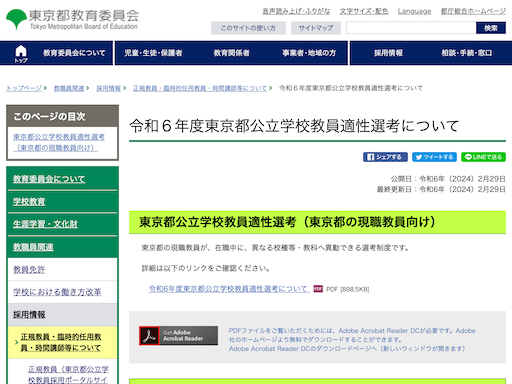The width and height of the screenshot is (512, 384).
Task: Open Adobe Acrobat Reader DC download page link
Action: tap(347, 349)
